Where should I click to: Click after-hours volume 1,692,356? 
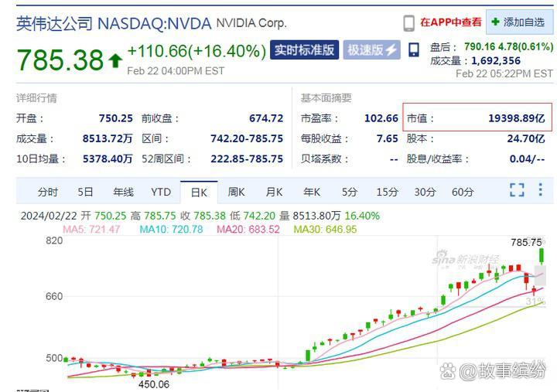tap(496, 61)
